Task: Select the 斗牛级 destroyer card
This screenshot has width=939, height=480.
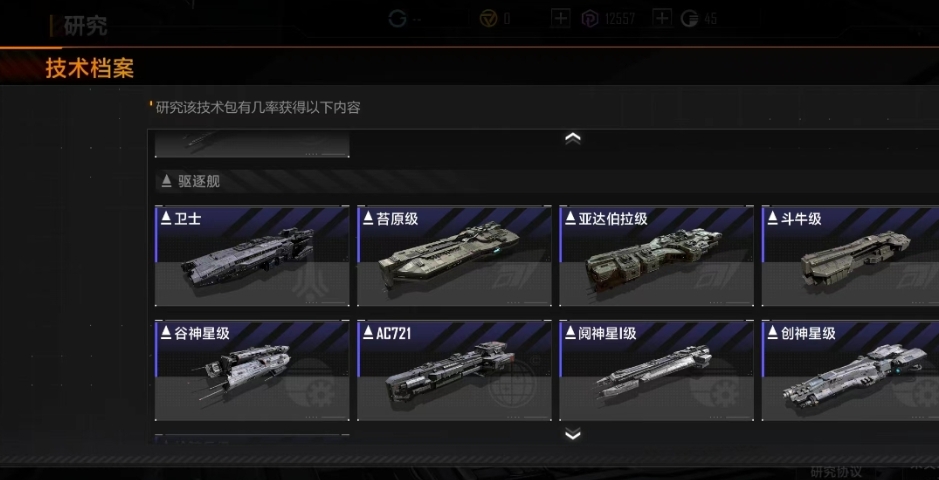Action: coord(850,256)
